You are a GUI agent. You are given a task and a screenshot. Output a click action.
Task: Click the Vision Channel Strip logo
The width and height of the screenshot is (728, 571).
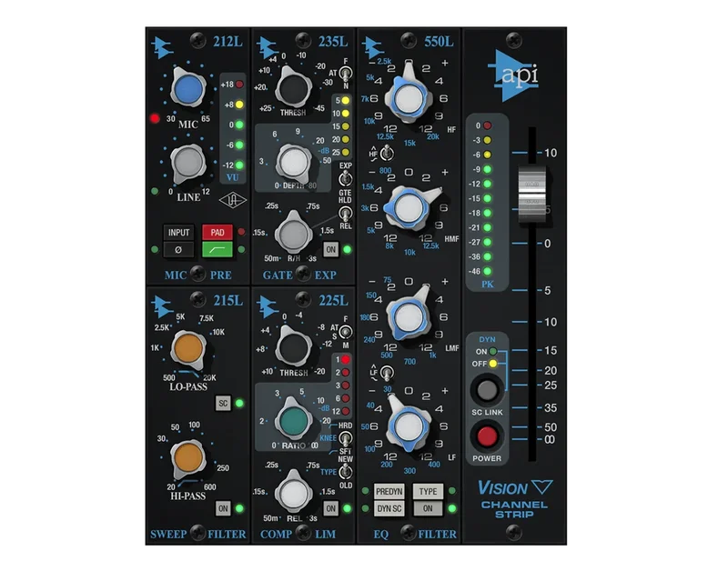(x=514, y=499)
